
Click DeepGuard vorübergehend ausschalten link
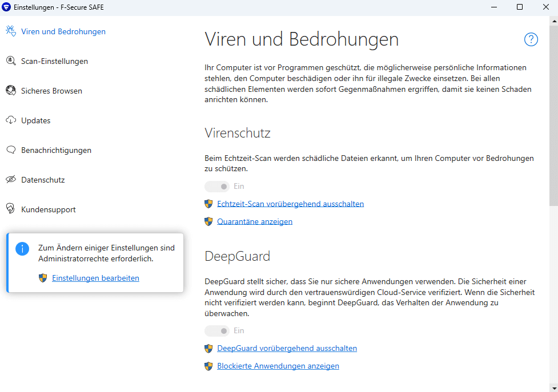pyautogui.click(x=287, y=348)
